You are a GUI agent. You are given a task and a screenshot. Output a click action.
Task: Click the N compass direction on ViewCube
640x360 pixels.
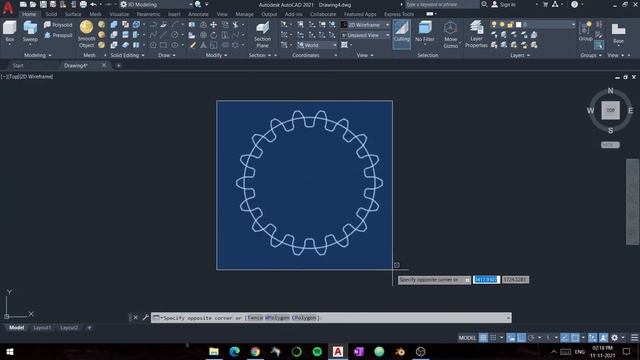(x=610, y=91)
